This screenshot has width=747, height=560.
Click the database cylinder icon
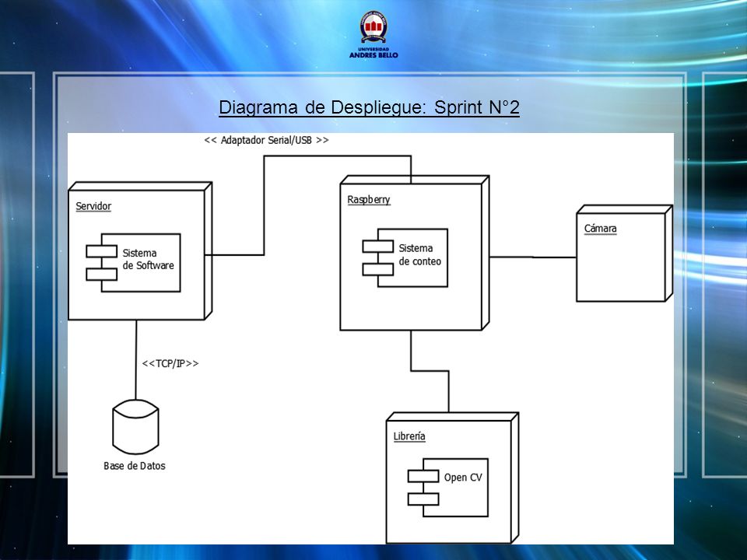(x=135, y=427)
